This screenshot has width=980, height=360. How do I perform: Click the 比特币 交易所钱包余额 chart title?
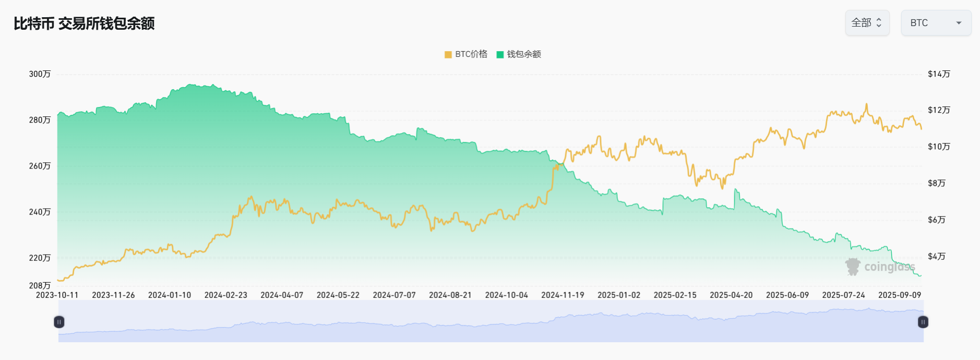84,23
